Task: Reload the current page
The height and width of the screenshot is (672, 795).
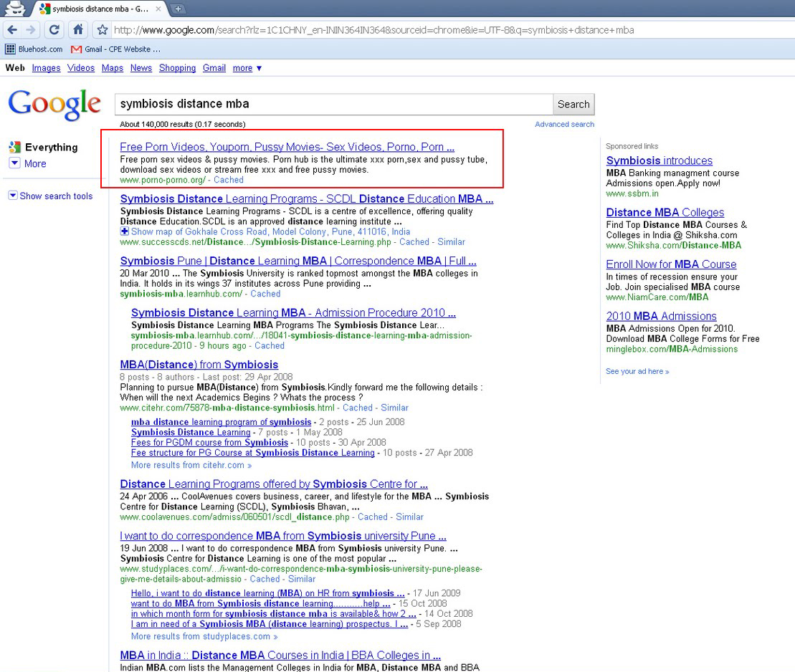Action: click(x=54, y=30)
